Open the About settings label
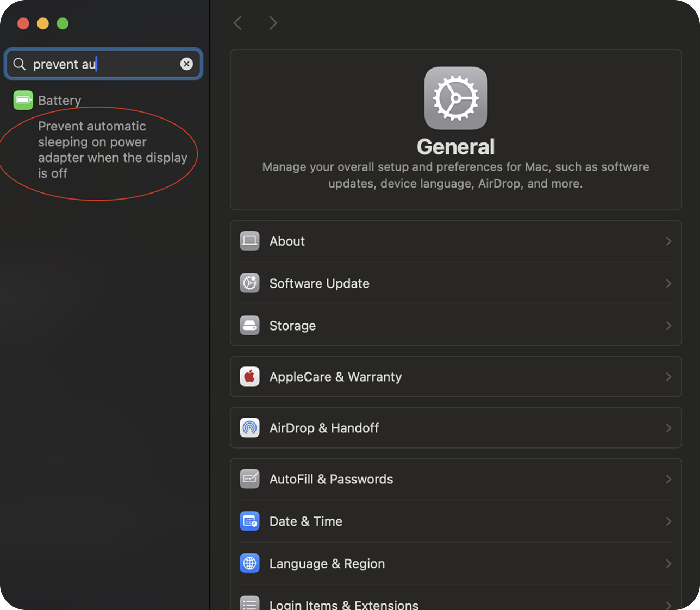Viewport: 700px width, 610px height. [x=287, y=241]
